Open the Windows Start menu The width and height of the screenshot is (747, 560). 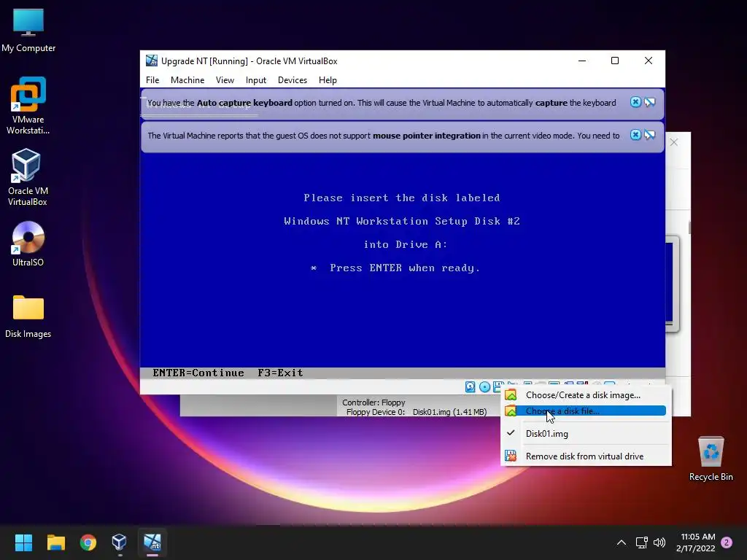[x=23, y=542]
